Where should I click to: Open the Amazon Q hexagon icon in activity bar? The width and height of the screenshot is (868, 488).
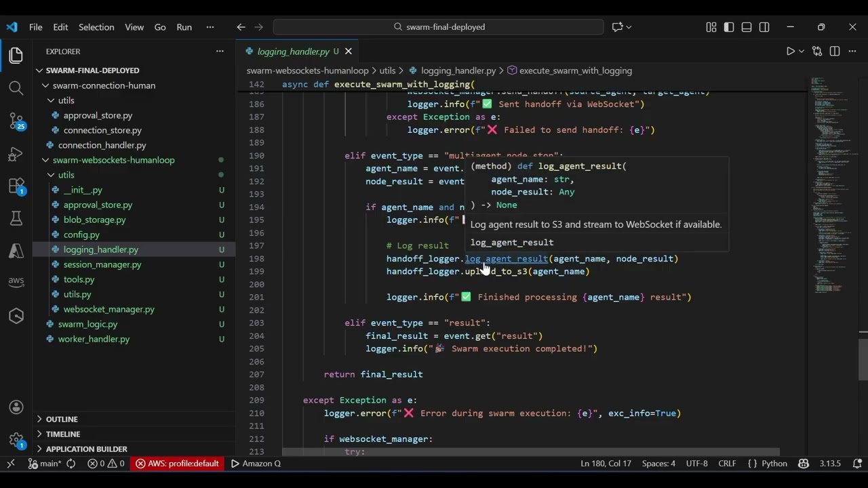(16, 316)
